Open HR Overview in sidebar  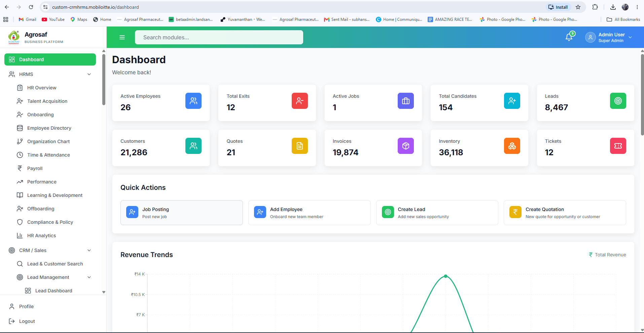point(54,88)
